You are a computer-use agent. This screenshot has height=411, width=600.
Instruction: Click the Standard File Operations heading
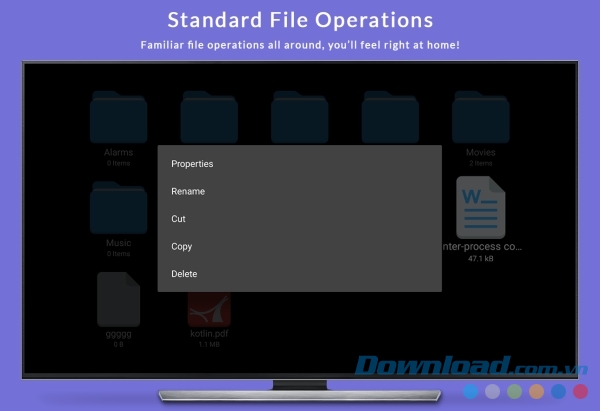coord(300,20)
